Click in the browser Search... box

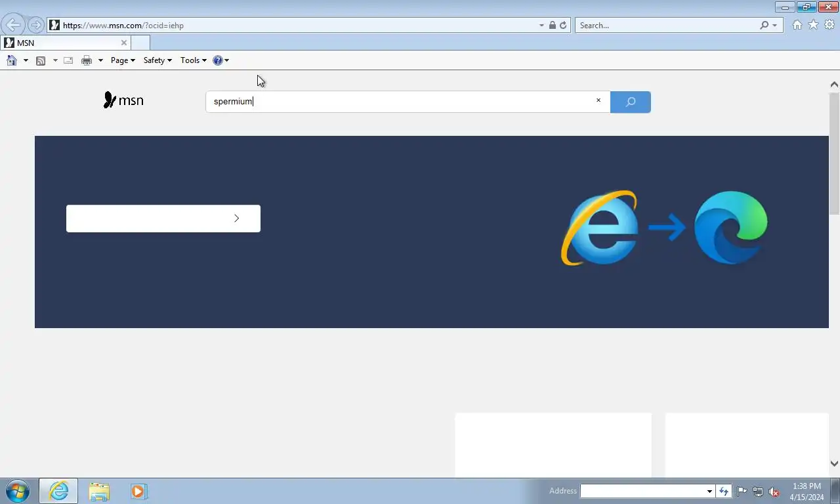point(666,25)
